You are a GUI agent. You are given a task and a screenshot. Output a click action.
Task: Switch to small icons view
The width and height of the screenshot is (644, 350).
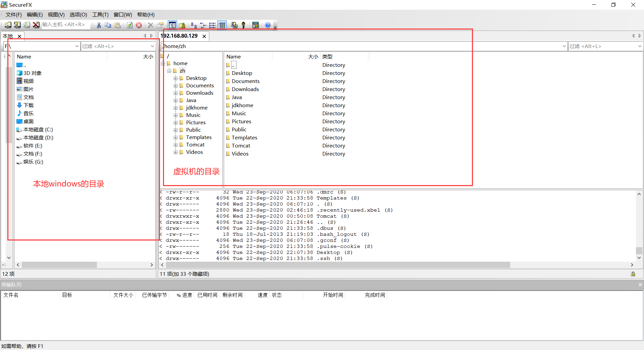[203, 25]
